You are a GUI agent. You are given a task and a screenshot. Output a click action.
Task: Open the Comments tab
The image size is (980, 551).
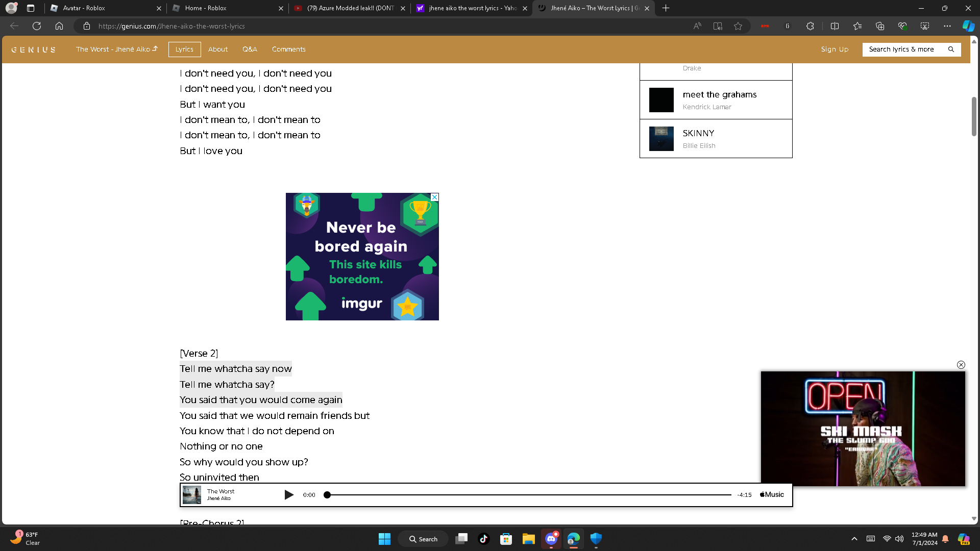point(289,49)
